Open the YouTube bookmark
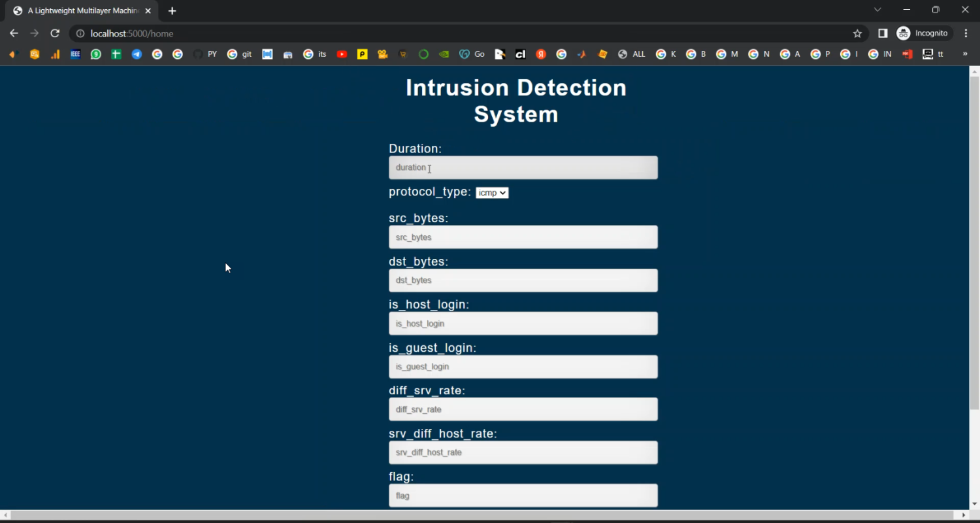The height and width of the screenshot is (523, 980). (342, 54)
